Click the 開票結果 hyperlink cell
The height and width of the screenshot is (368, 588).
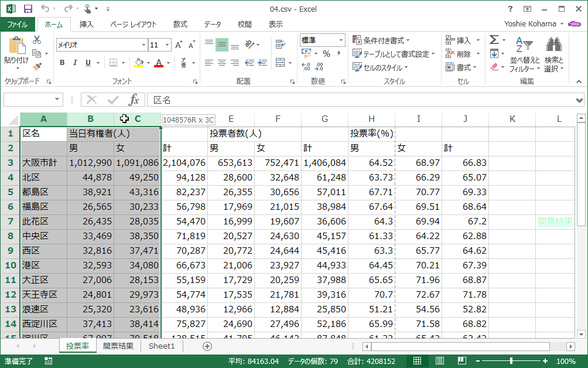pos(555,222)
